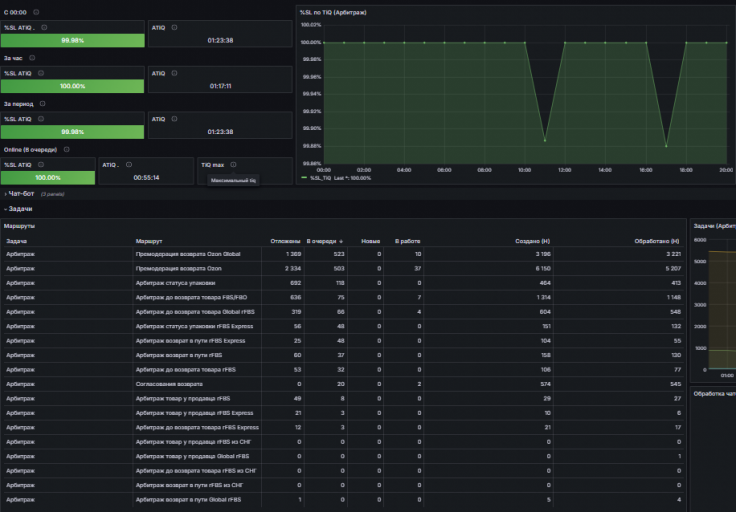Click created value 6 150 in table

pos(543,268)
